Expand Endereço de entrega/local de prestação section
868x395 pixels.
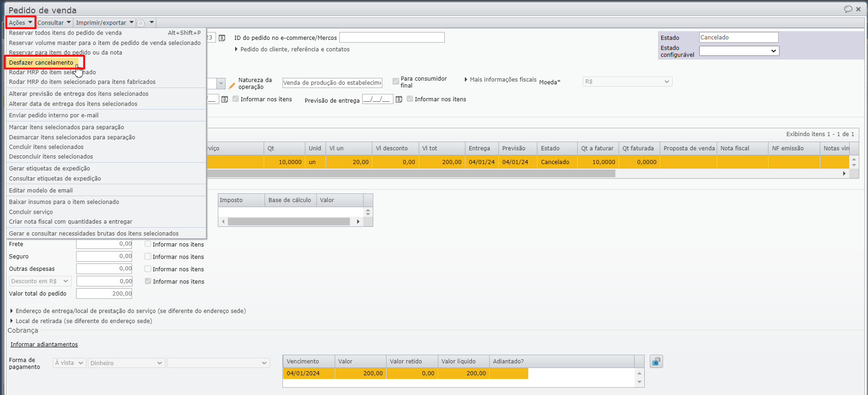click(x=128, y=311)
